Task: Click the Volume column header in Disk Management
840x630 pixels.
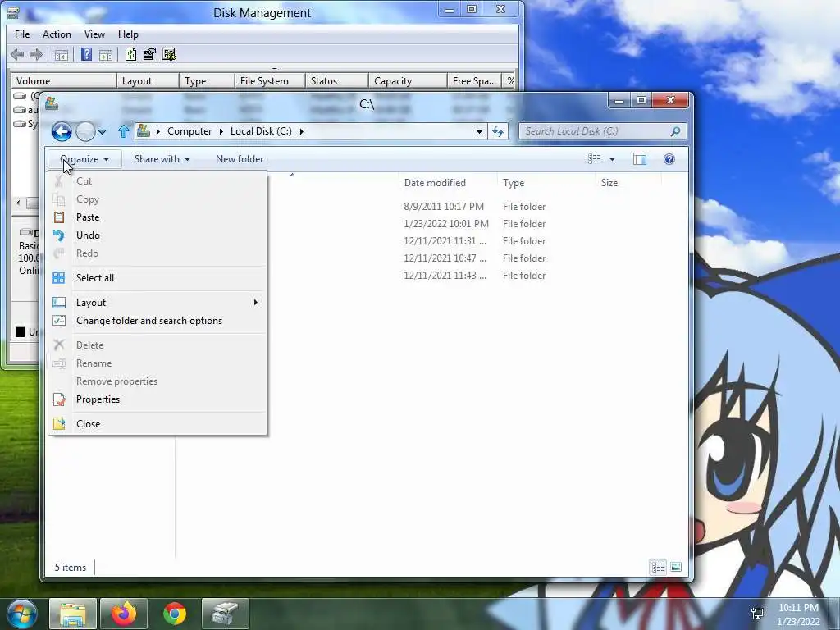Action: (x=64, y=81)
